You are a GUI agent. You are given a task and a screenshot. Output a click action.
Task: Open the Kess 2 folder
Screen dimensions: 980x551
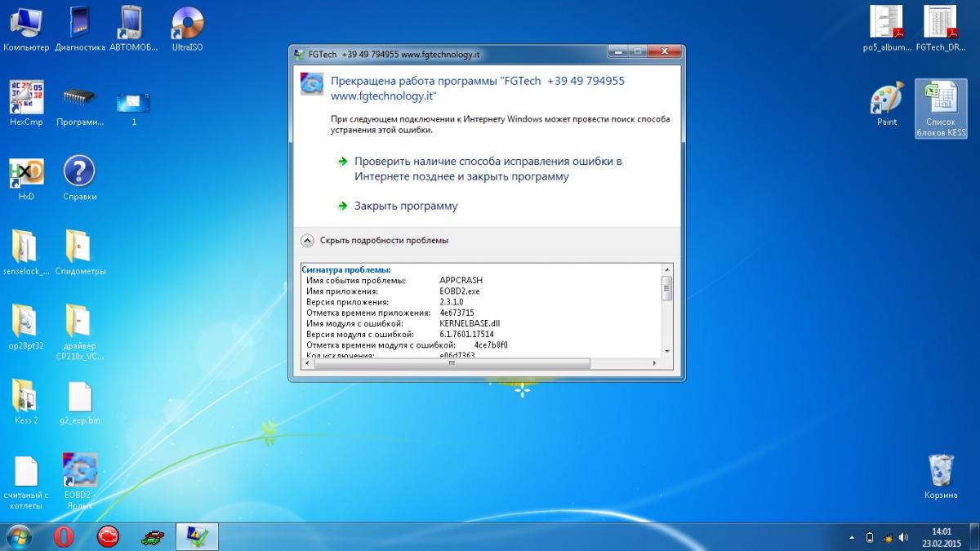click(x=26, y=398)
